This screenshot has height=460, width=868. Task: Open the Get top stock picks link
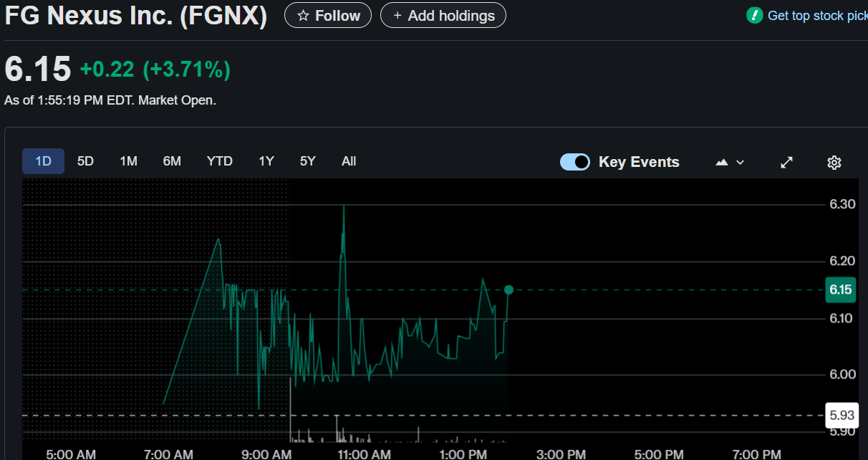(816, 15)
